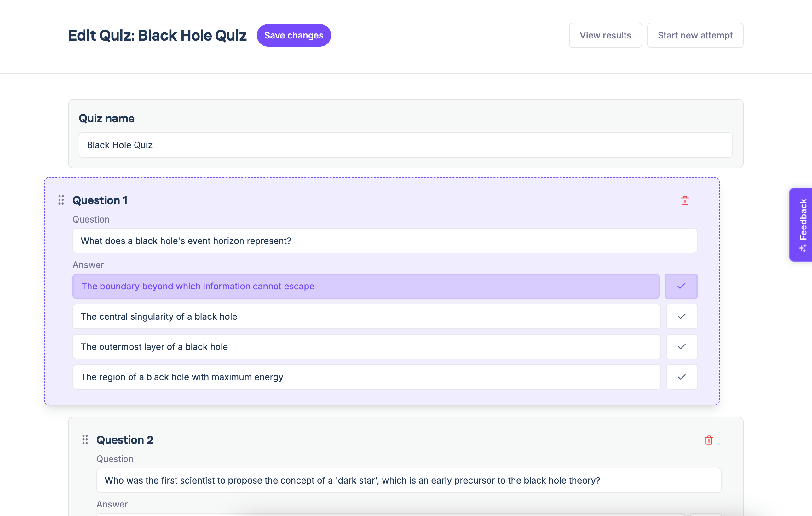Edit the outermost layer answer

coord(366,347)
